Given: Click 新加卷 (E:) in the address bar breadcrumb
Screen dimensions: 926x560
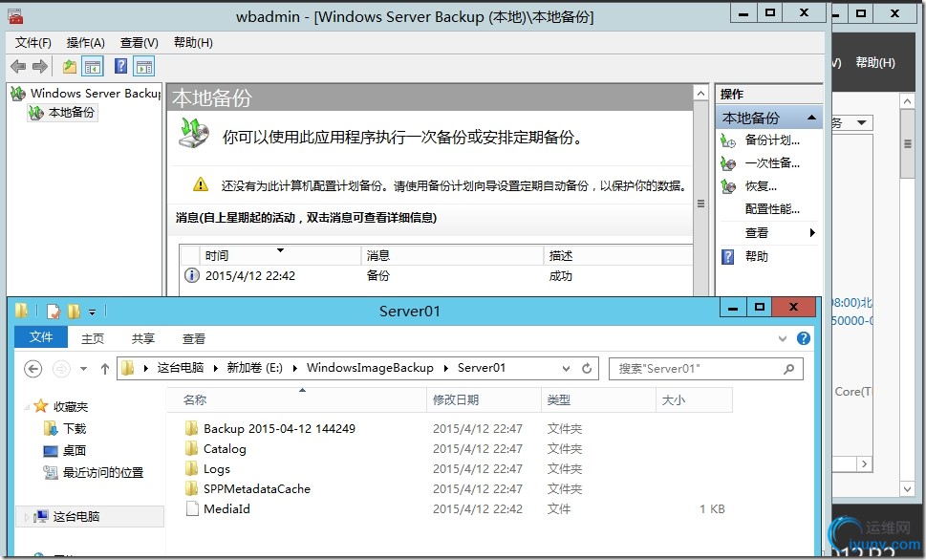Looking at the screenshot, I should (254, 368).
